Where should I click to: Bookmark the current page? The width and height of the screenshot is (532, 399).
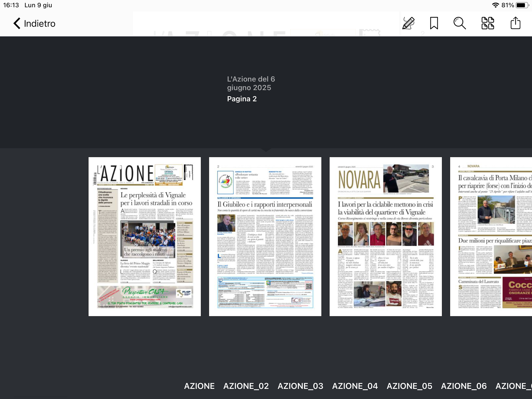[x=434, y=23]
